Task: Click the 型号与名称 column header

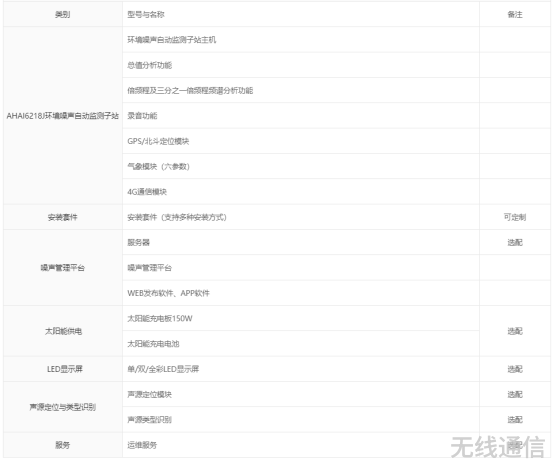Action: (146, 14)
